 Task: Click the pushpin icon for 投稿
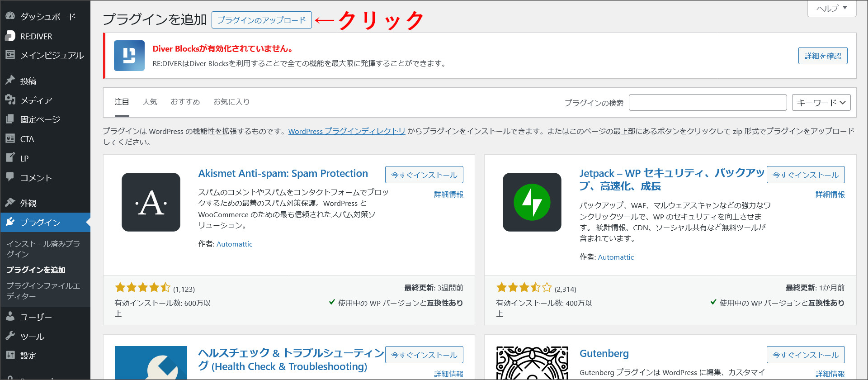click(10, 80)
